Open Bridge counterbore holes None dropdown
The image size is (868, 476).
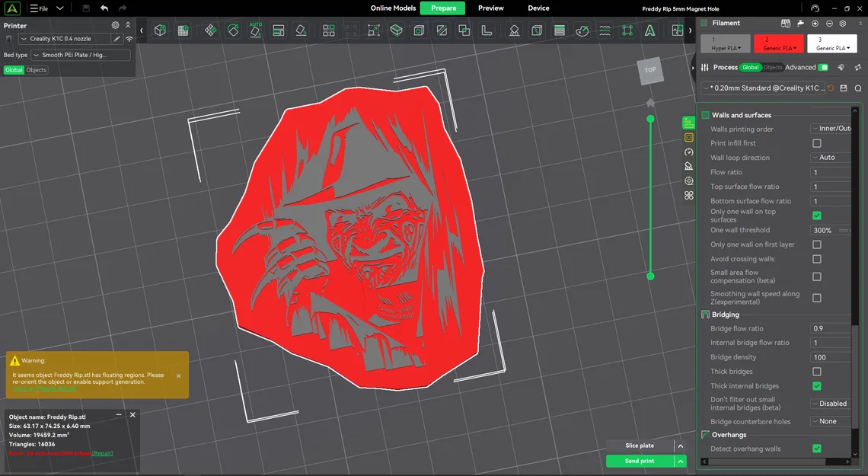tap(831, 421)
